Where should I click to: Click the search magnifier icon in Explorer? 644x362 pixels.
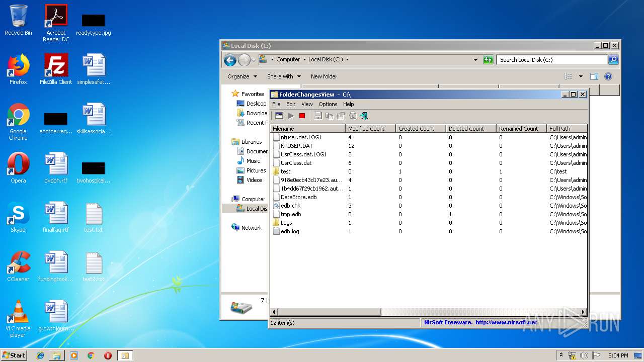[613, 60]
